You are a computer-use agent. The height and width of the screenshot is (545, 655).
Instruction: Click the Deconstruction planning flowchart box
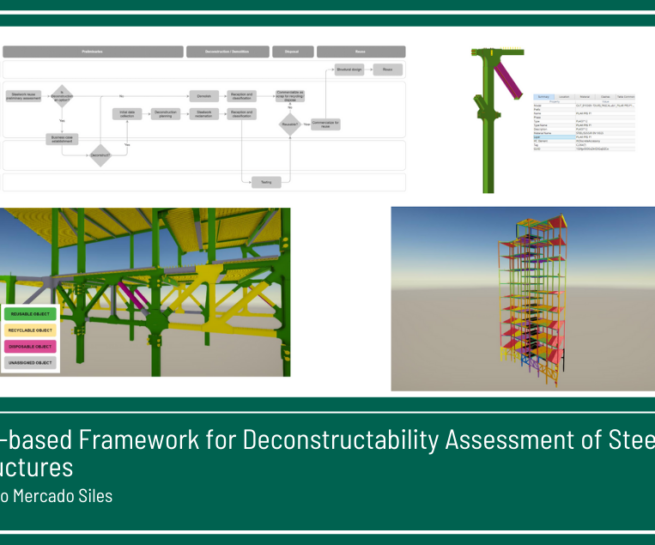(166, 114)
